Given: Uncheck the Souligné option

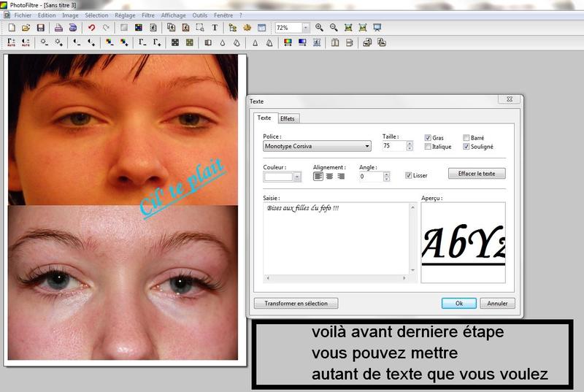Looking at the screenshot, I should coord(466,147).
